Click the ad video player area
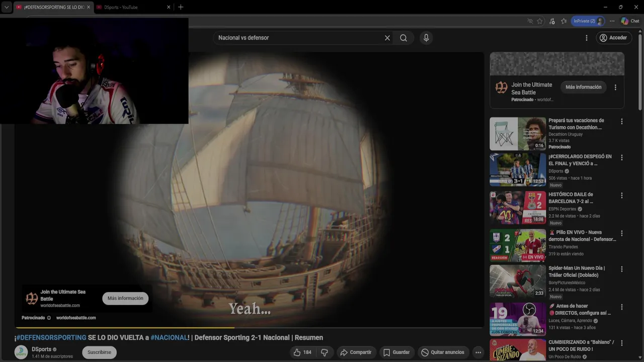The image size is (644, 362). tap(249, 190)
